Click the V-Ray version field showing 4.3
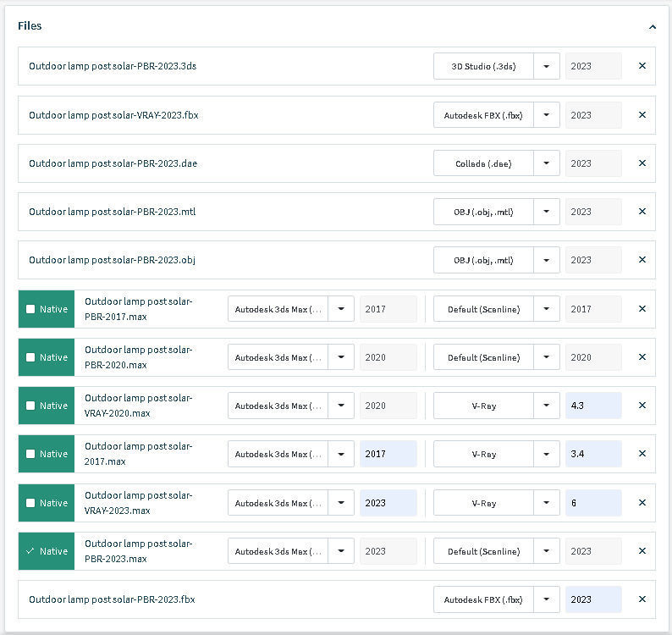 pos(593,406)
